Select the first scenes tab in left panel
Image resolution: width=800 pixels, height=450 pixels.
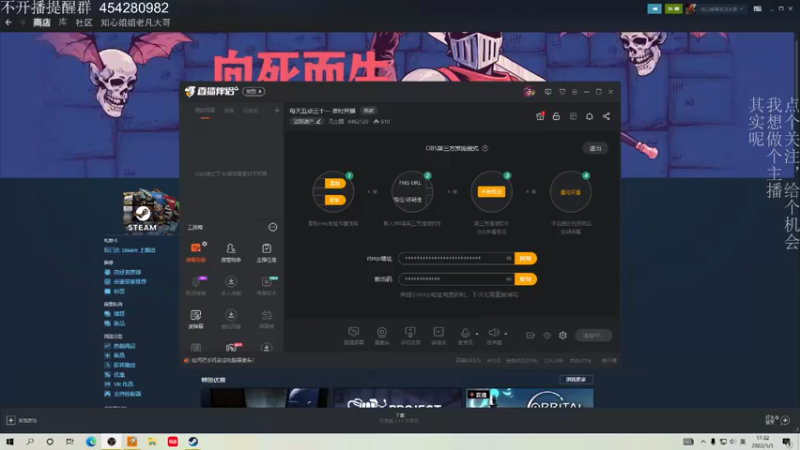coord(205,110)
